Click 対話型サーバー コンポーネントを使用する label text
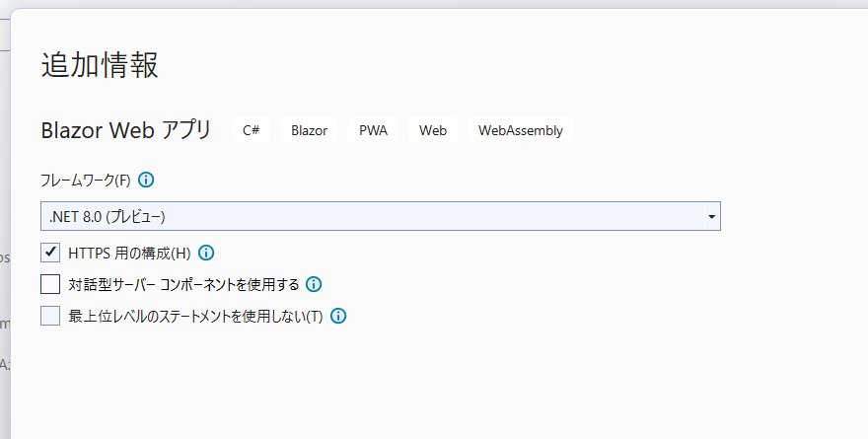 pos(183,284)
